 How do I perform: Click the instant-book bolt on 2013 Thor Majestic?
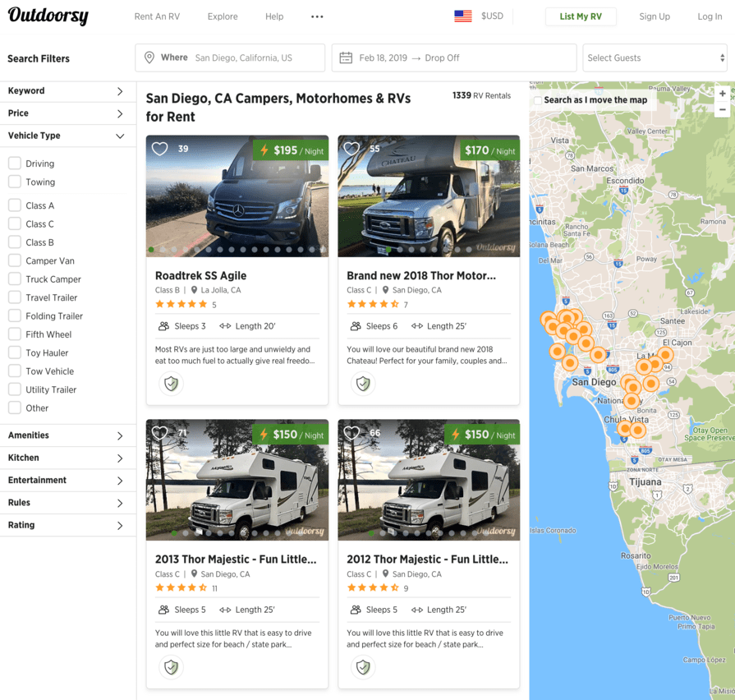(x=264, y=435)
